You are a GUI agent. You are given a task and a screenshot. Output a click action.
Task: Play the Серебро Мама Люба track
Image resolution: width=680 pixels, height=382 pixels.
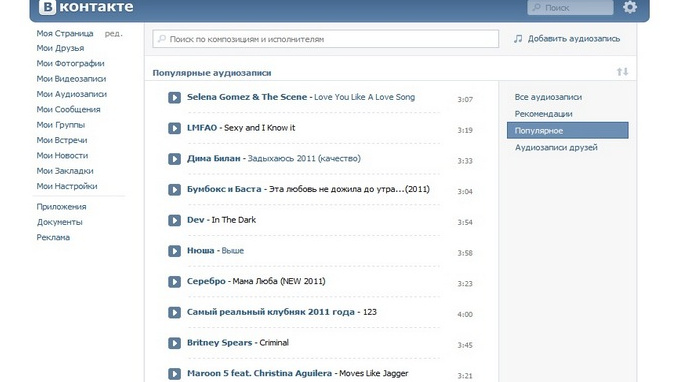[174, 282]
